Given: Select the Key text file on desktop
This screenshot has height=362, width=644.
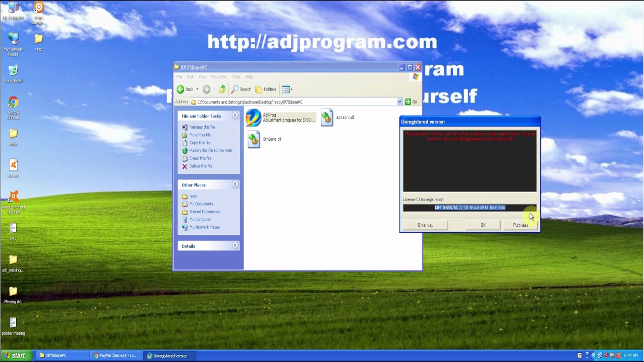Looking at the screenshot, I should pyautogui.click(x=13, y=231).
